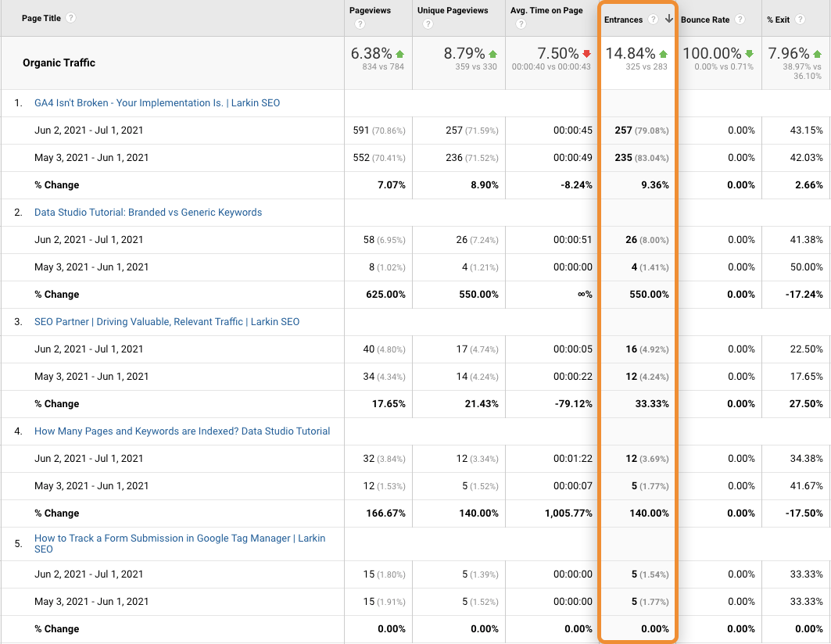Image resolution: width=831 pixels, height=644 pixels.
Task: Open the 'GA4 Isn't Broken' page link
Action: [x=157, y=103]
